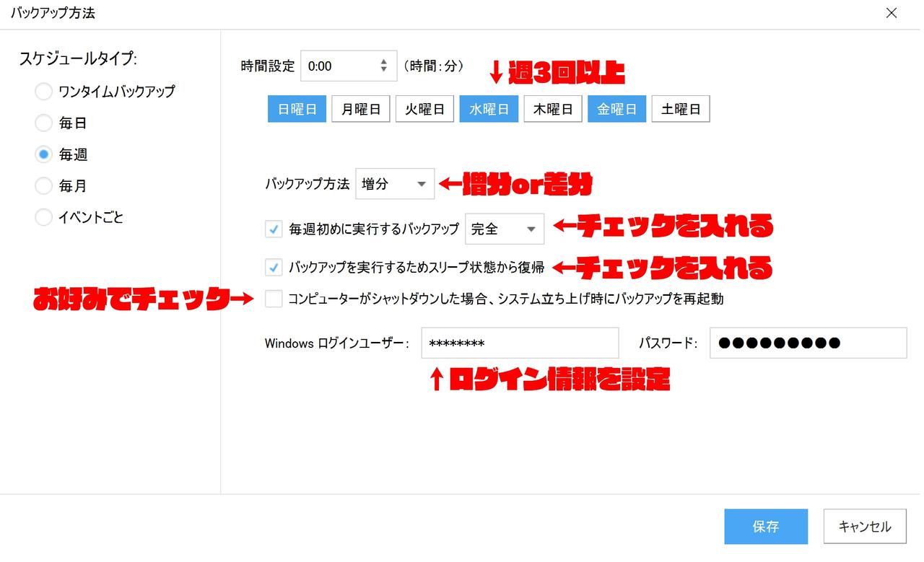Check システム立ち上げ時にバックアップを再起動 checkbox

(x=274, y=299)
